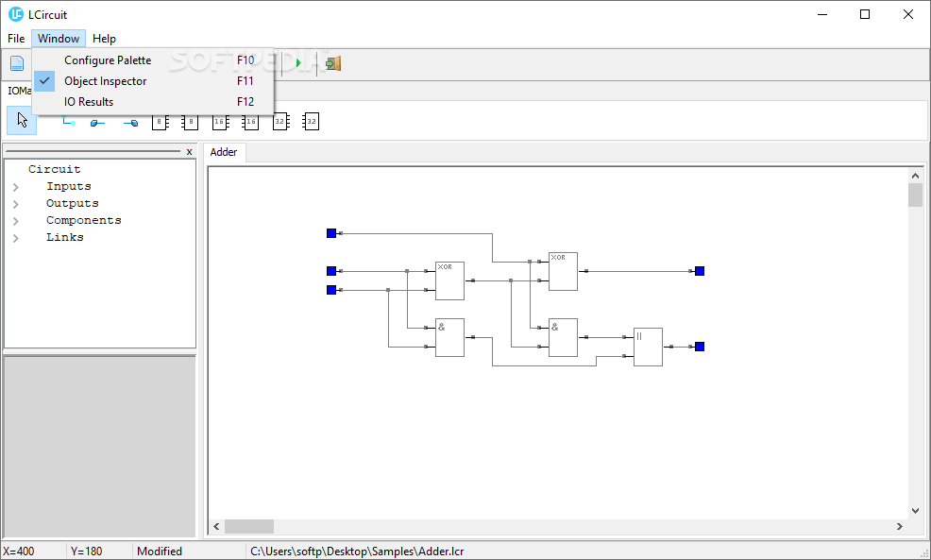This screenshot has height=560, width=931.
Task: Click the horizontal scrollbar right arrow
Action: click(x=900, y=526)
